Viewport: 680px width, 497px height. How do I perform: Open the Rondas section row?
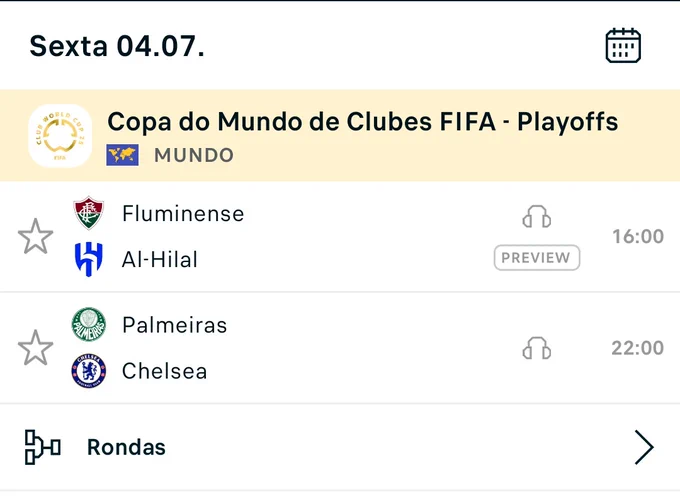(340, 447)
